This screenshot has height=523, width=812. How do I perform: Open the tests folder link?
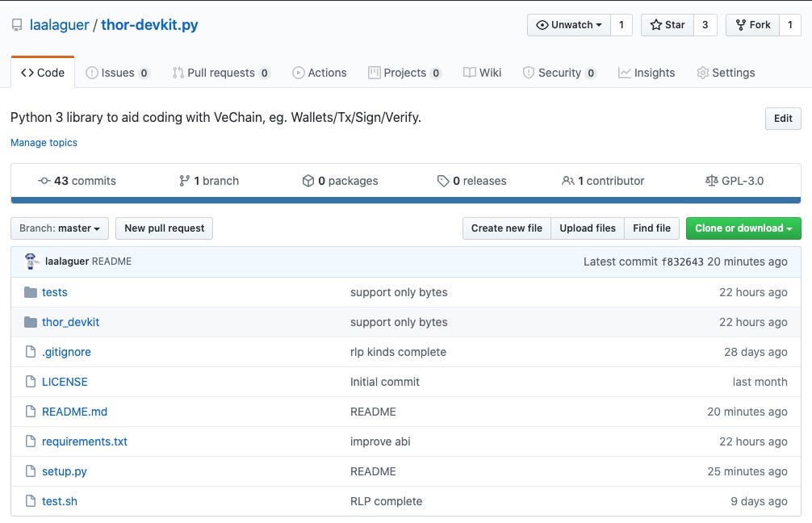54,292
